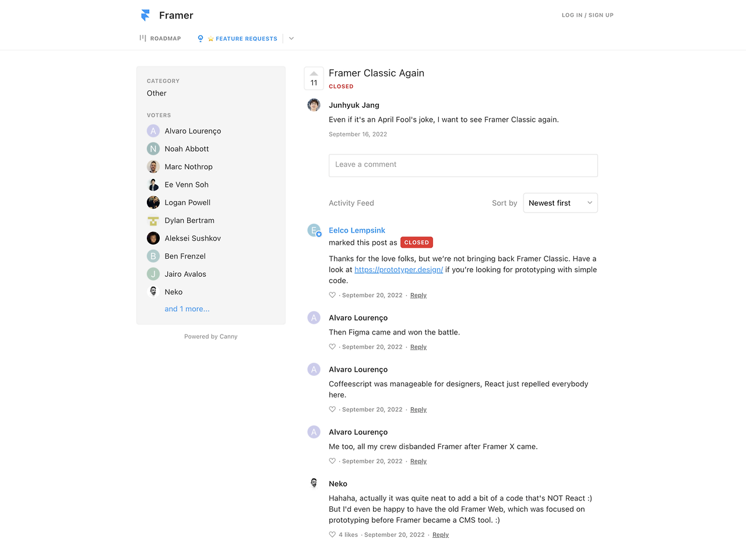The width and height of the screenshot is (746, 560).
Task: Click Aleksei Sushkov's voter avatar
Action: pos(153,238)
